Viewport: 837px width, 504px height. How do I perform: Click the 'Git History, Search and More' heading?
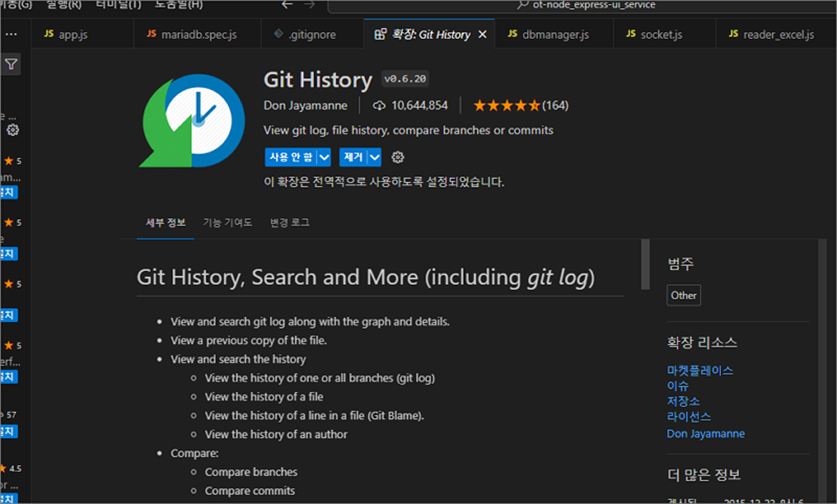[x=366, y=277]
